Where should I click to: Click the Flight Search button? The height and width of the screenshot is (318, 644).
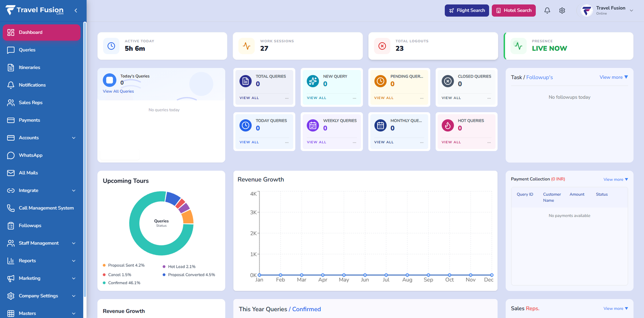pyautogui.click(x=466, y=10)
